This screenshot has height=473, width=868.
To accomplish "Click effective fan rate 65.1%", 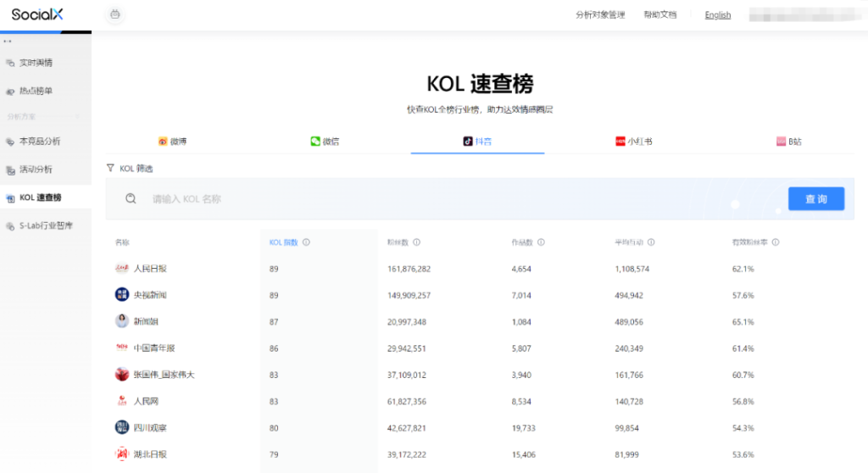I will (743, 322).
